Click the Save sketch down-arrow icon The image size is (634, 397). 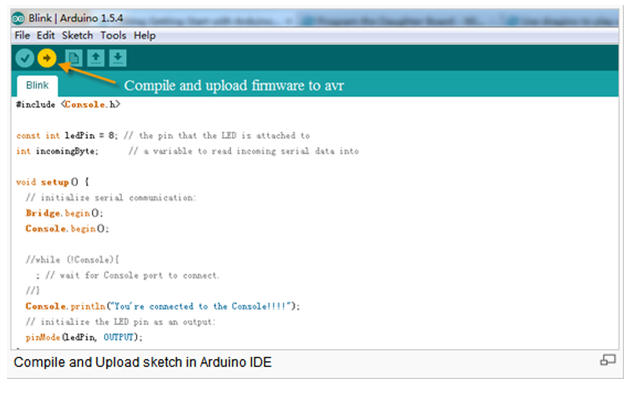click(x=118, y=58)
